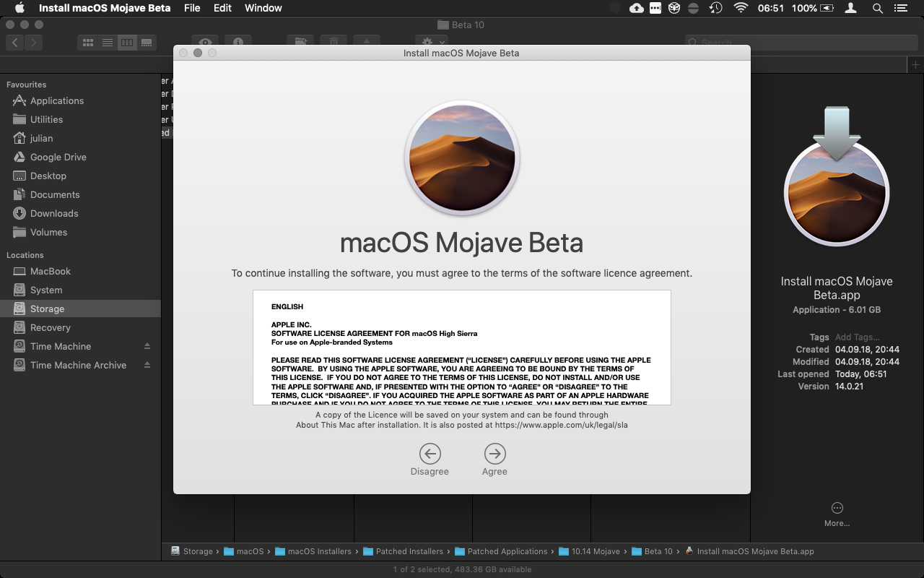The width and height of the screenshot is (924, 578).
Task: Open the Apple menu
Action: click(x=19, y=8)
